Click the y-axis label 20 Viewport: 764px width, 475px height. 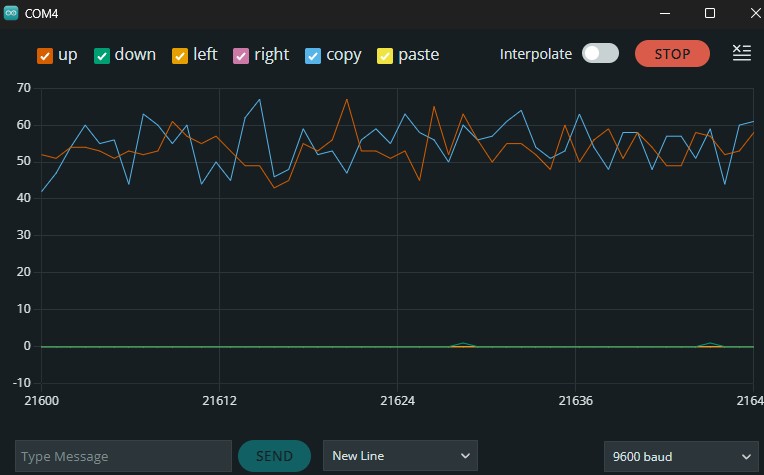click(23, 272)
